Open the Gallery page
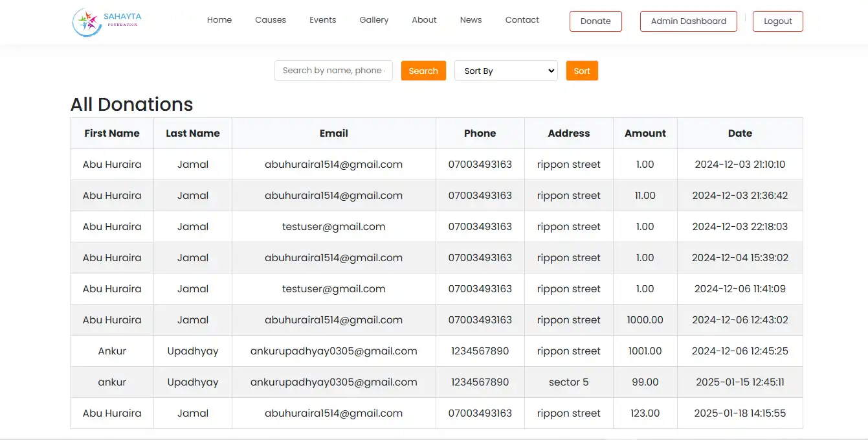The image size is (868, 440). (374, 20)
